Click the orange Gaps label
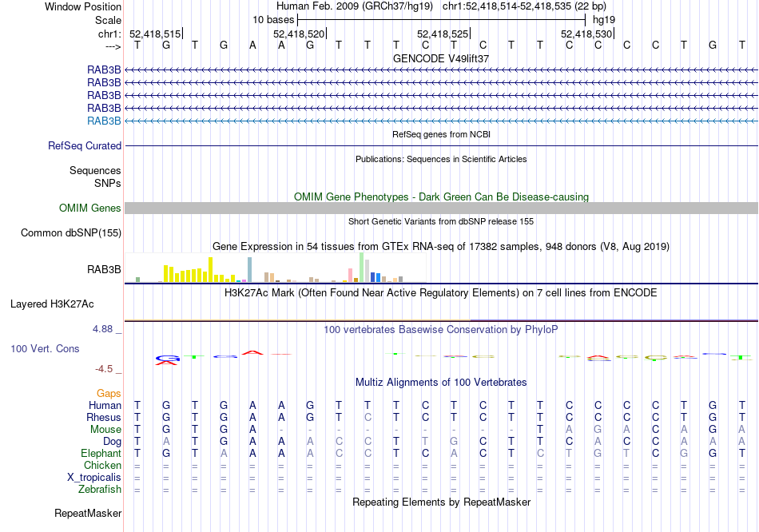The image size is (759, 532). coord(109,394)
